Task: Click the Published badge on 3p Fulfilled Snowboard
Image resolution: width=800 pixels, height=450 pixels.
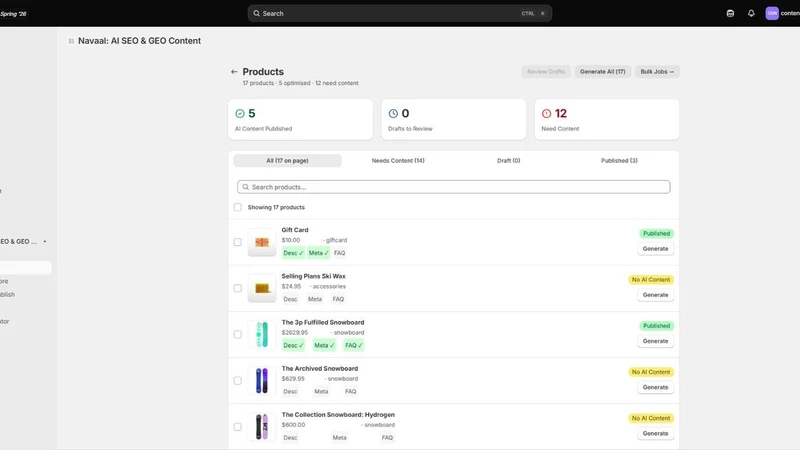Action: coord(656,326)
